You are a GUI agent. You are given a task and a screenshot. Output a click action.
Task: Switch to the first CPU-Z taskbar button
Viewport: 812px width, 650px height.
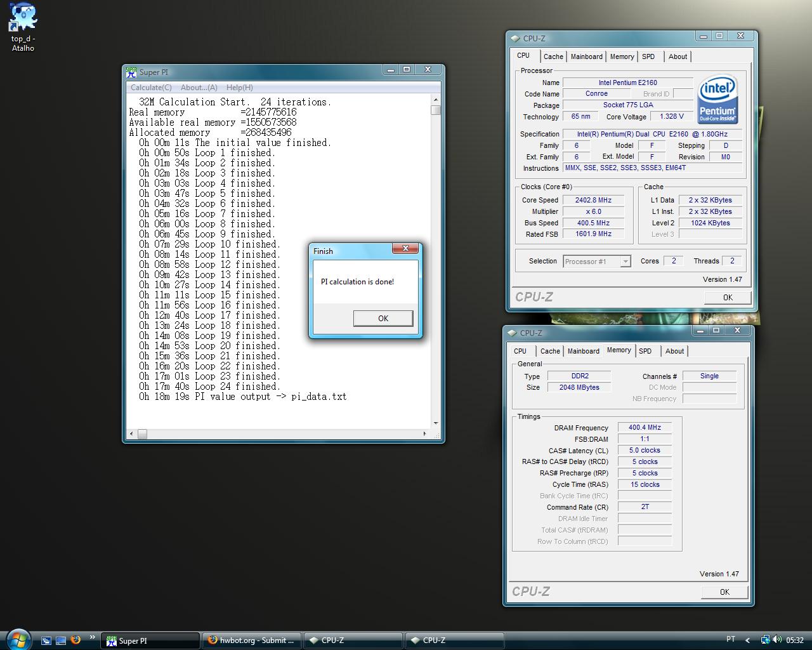tap(353, 640)
